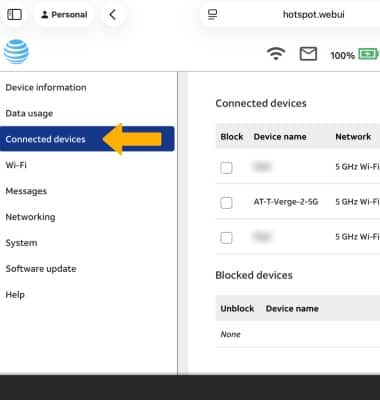Click the green battery status icon
380x400 pixels.
pyautogui.click(x=368, y=54)
